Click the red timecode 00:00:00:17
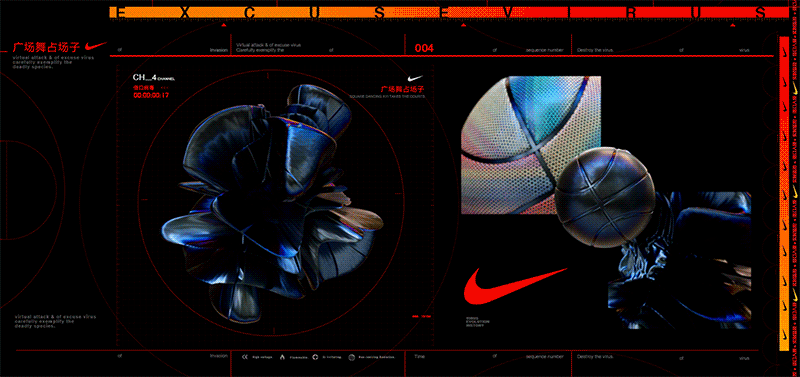 pos(151,95)
